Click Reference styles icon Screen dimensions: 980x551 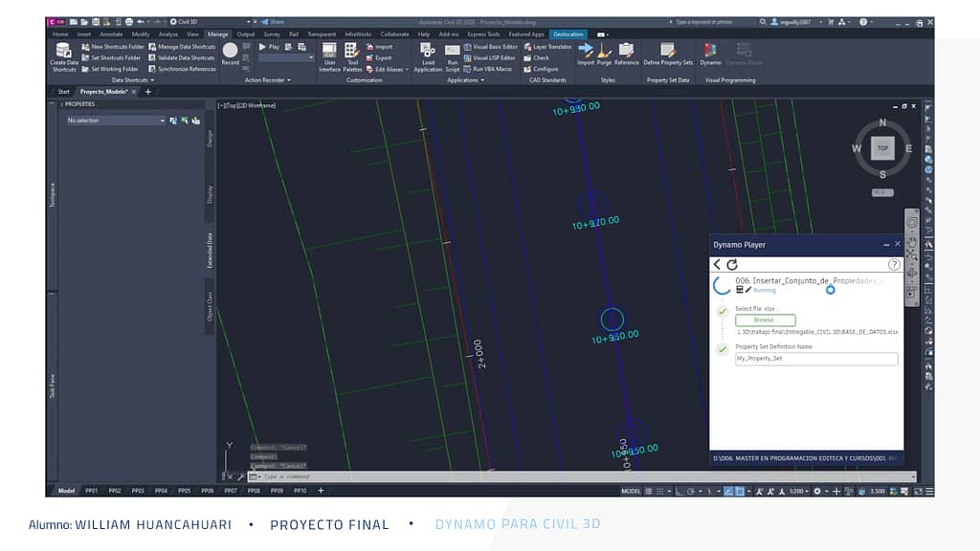(x=626, y=54)
